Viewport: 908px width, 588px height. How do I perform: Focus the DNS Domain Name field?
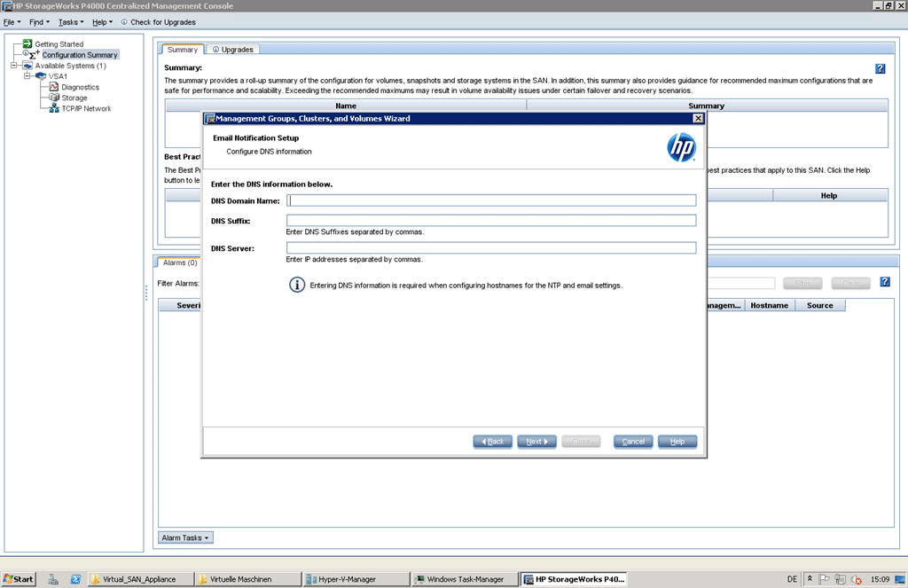click(491, 200)
